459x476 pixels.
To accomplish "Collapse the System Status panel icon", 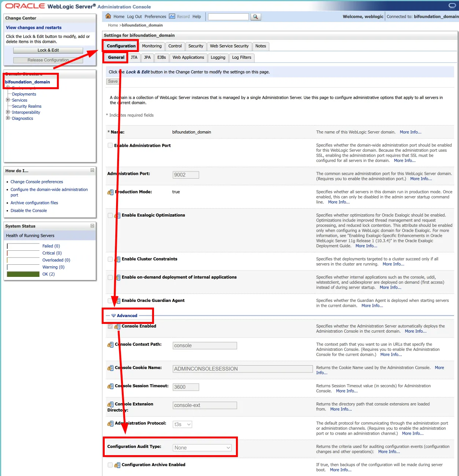I will click(x=92, y=226).
